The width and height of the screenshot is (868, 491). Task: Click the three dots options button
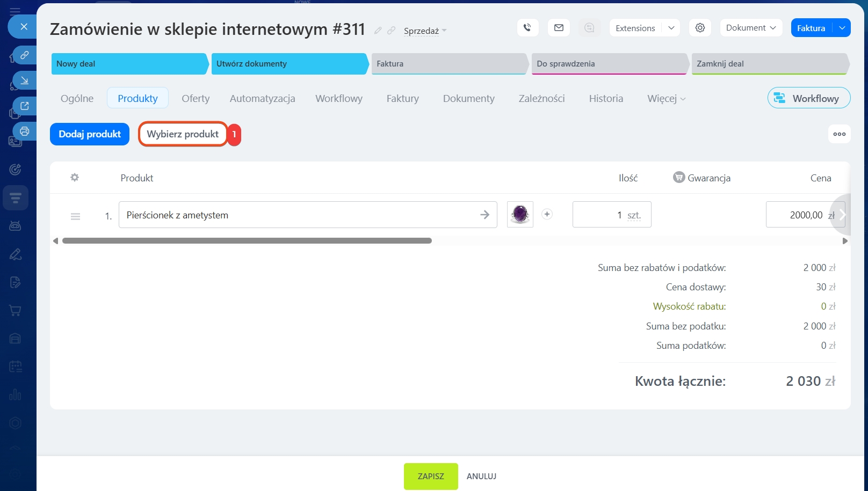tap(839, 134)
